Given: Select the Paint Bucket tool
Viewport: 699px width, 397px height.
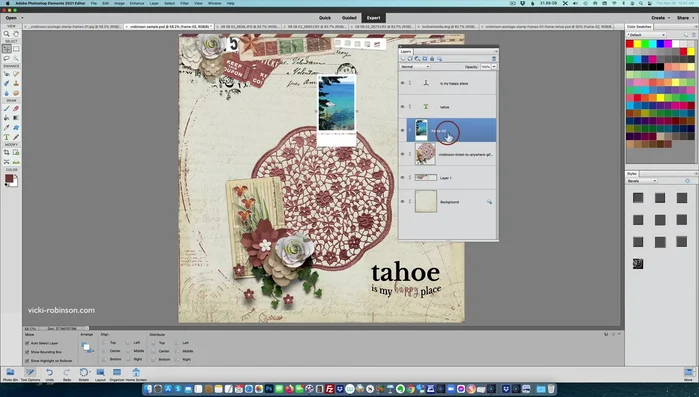Looking at the screenshot, I should (x=6, y=118).
